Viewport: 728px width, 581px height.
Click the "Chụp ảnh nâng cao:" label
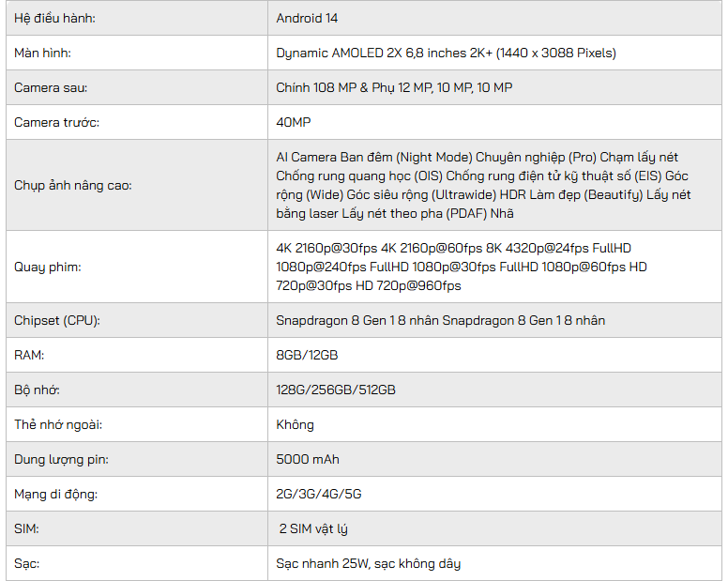pyautogui.click(x=72, y=185)
